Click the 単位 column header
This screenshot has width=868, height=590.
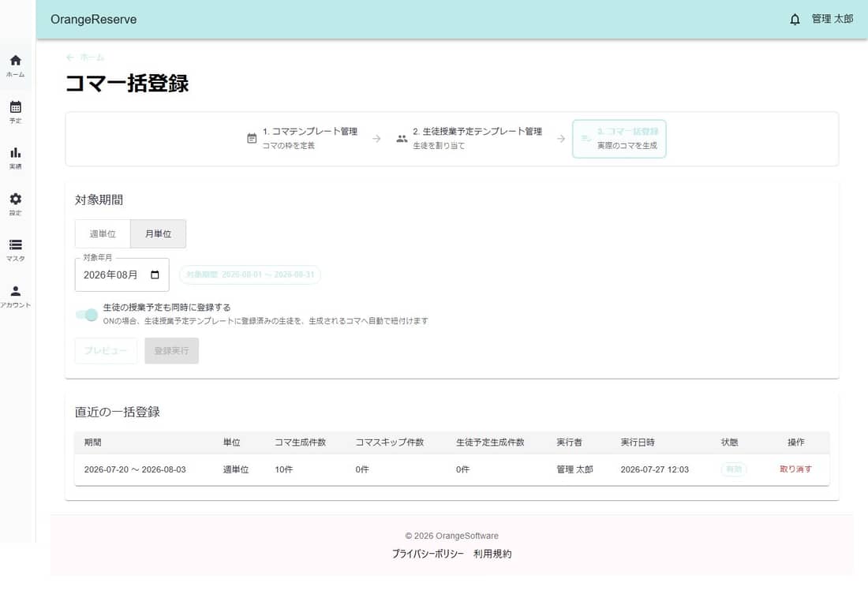tap(231, 442)
